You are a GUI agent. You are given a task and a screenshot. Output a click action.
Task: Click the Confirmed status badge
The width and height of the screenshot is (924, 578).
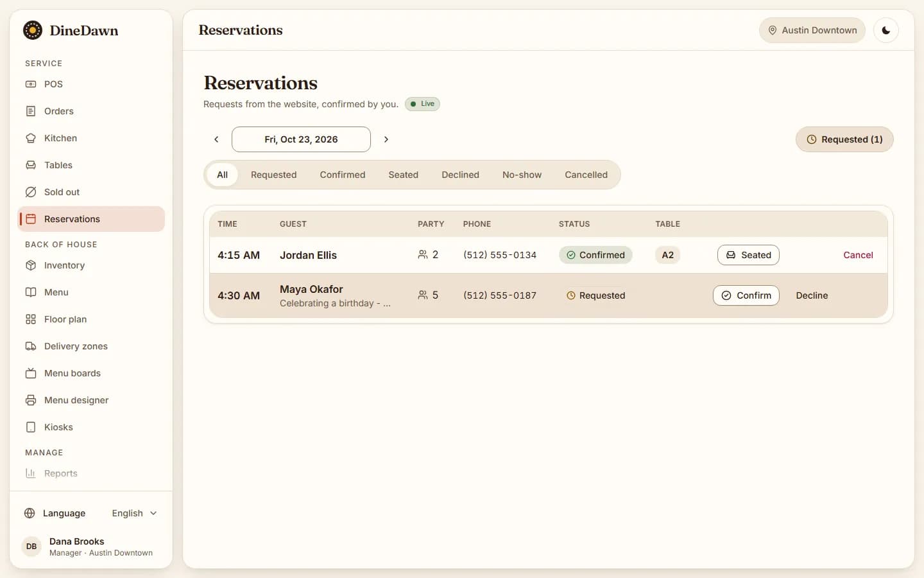595,255
